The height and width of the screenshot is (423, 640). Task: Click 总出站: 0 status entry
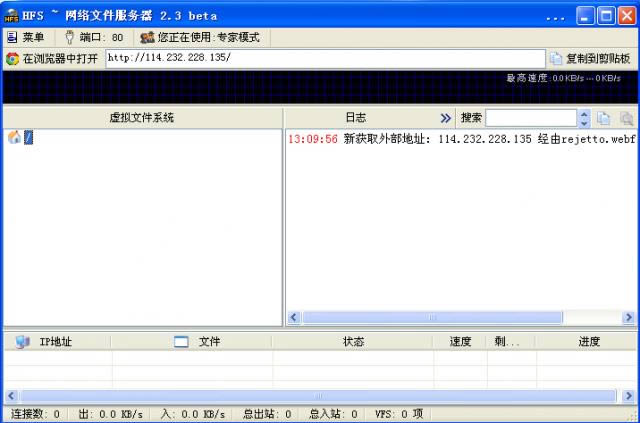(x=267, y=414)
